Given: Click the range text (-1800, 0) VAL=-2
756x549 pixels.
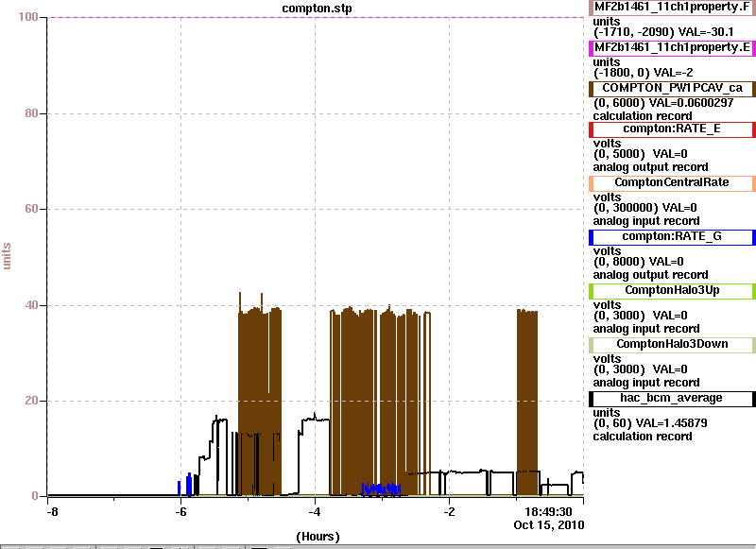Looking at the screenshot, I should coord(644,73).
